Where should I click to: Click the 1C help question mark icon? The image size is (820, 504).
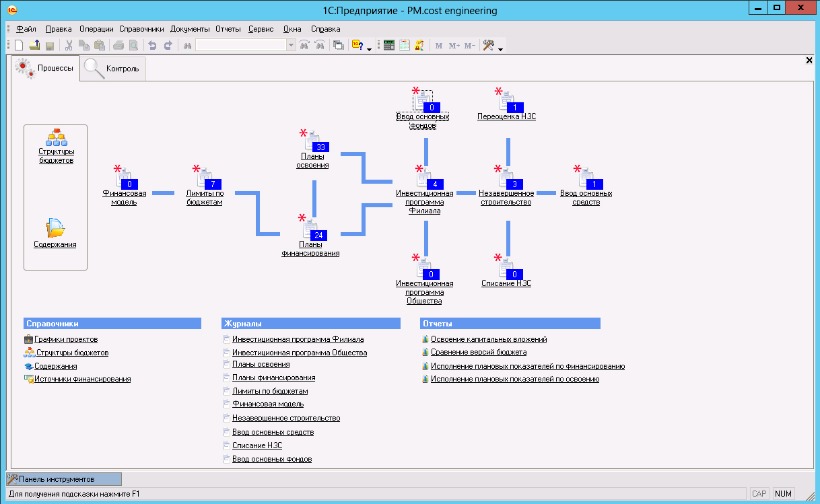click(358, 45)
